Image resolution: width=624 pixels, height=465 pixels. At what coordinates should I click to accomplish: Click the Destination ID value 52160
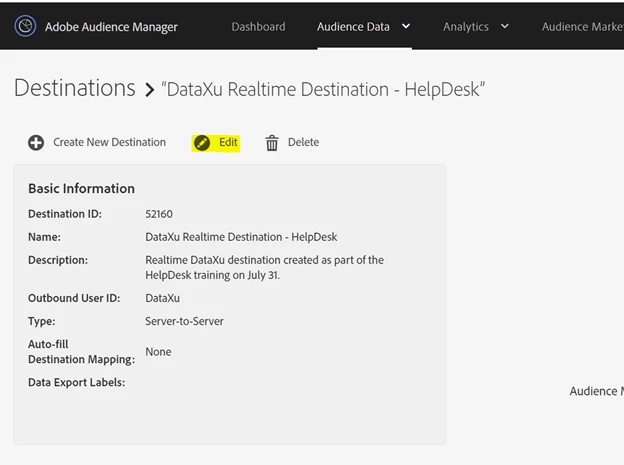point(159,214)
